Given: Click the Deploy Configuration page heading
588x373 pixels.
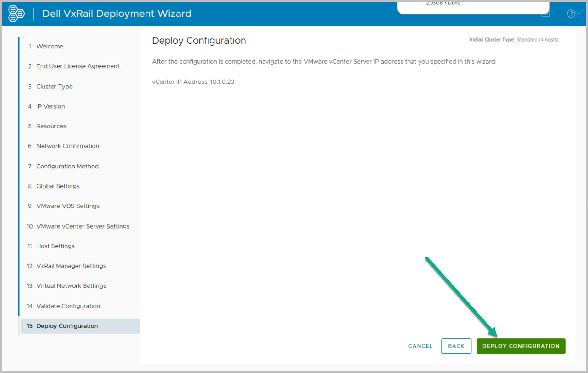Looking at the screenshot, I should point(199,41).
